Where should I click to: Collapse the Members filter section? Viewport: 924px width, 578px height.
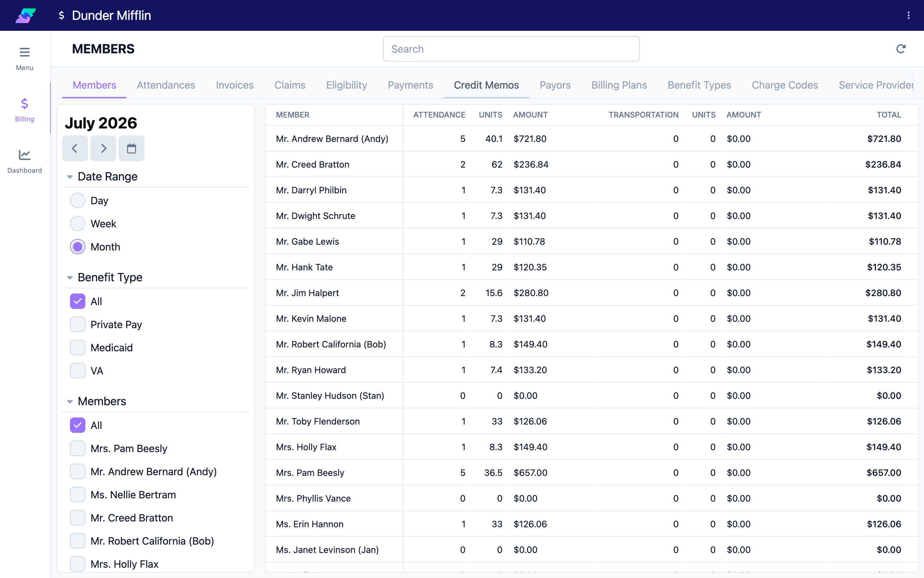[x=70, y=401]
